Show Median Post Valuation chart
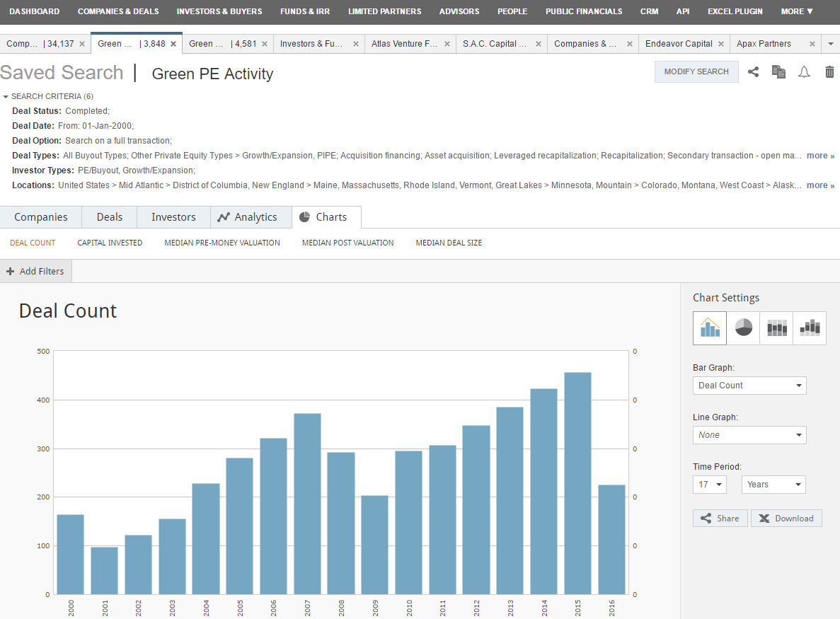 tap(347, 243)
